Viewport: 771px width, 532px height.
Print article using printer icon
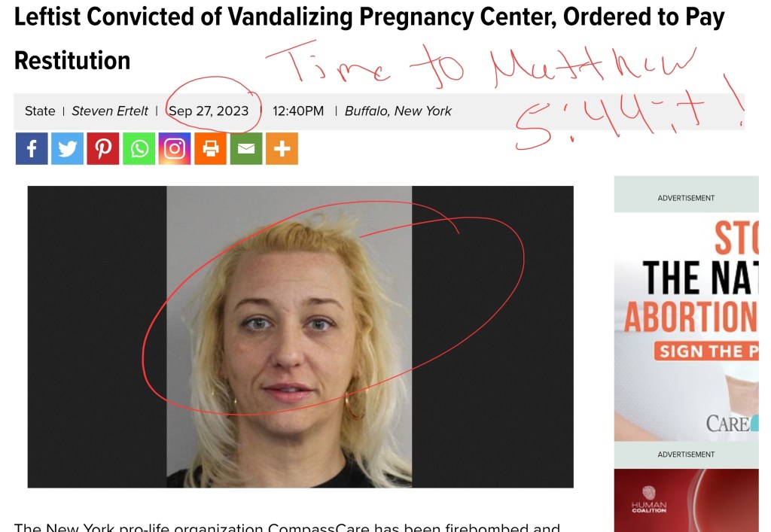point(211,148)
